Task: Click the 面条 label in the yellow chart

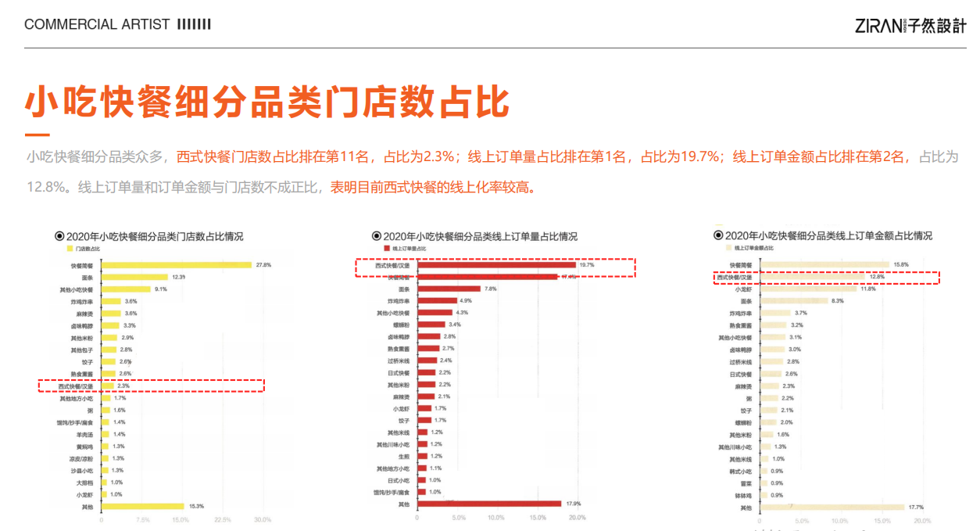Action: (x=87, y=278)
